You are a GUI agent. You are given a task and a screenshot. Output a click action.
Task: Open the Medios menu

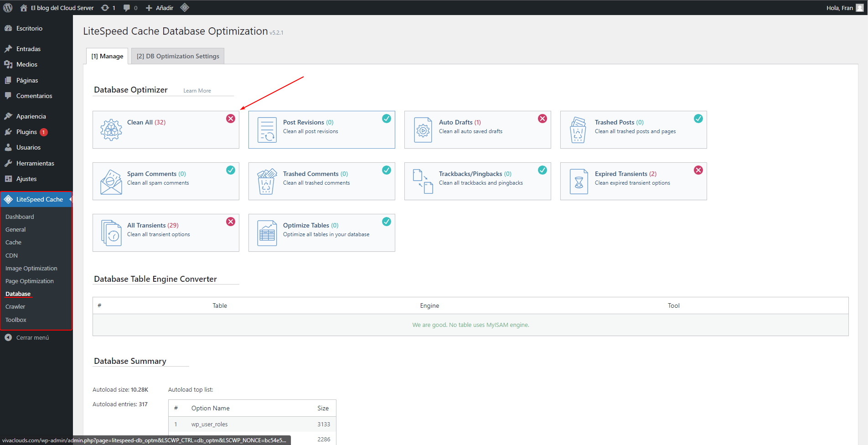[36, 64]
